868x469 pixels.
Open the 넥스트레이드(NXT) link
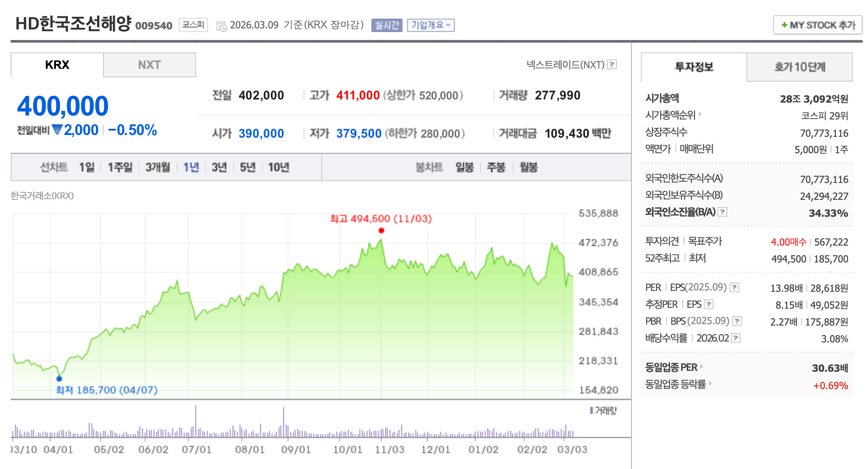click(565, 65)
